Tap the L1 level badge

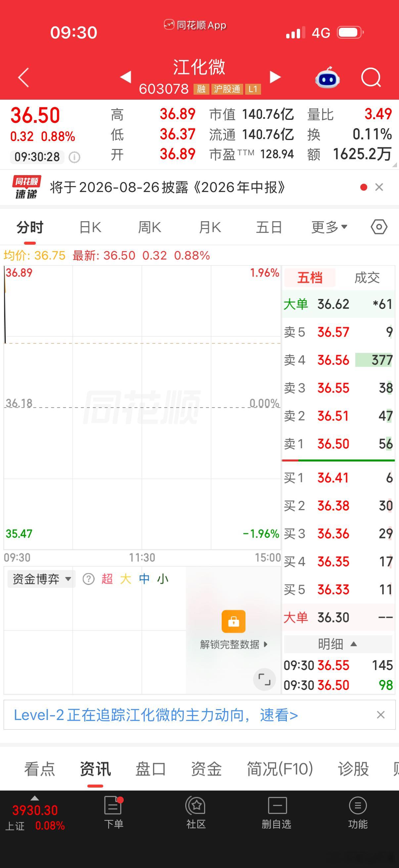253,89
